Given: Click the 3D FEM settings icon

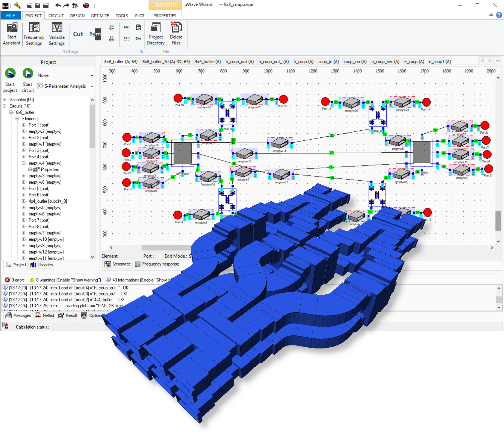Looking at the screenshot, I should coord(111,39).
